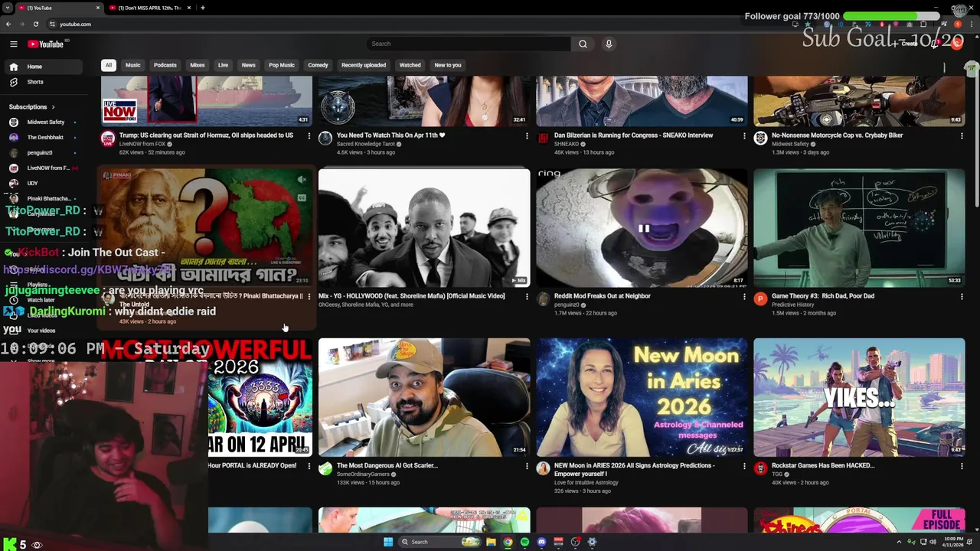Screen dimensions: 980x551
Task: Click in the YouTube search field
Action: click(468, 44)
